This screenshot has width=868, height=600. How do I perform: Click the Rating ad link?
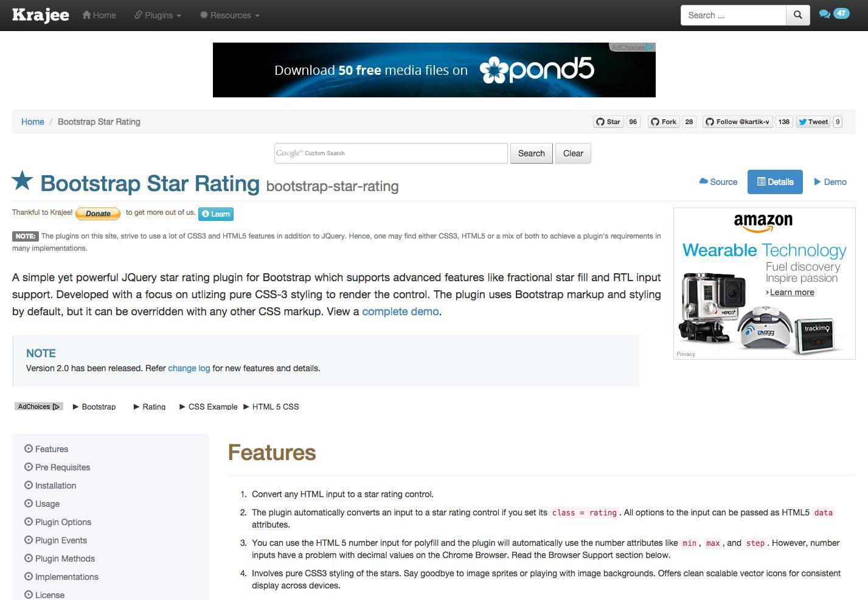[x=154, y=406]
